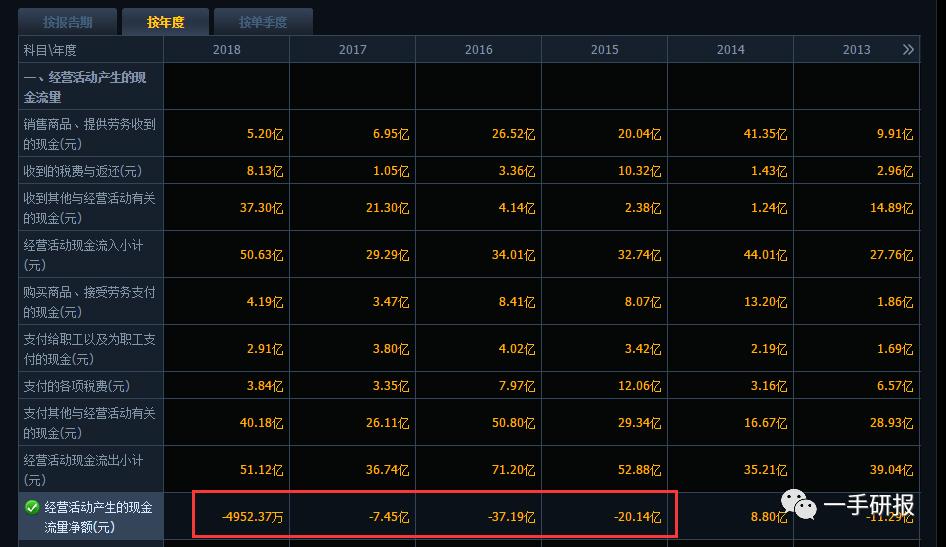This screenshot has width=946, height=547.
Task: Click the double-arrow to show more years
Action: pos(908,49)
